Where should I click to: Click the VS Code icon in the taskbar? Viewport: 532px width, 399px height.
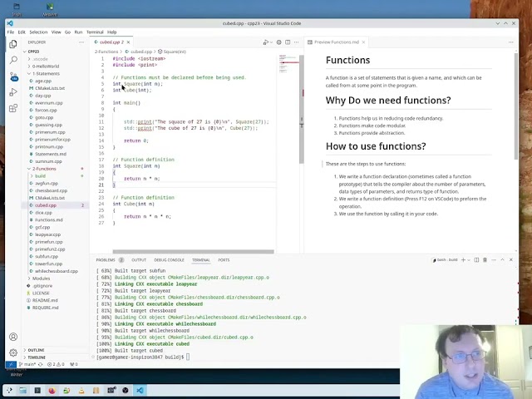point(140,391)
